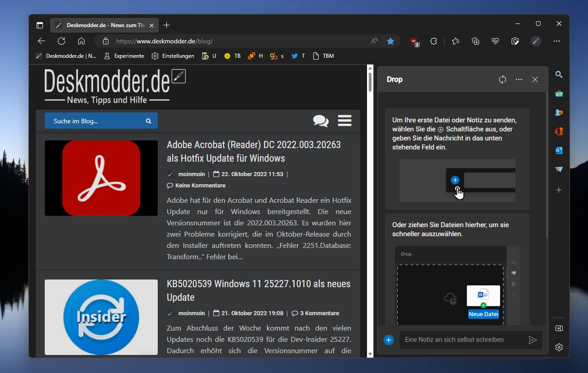
Task: Open Edge Settings and more menu
Action: tap(557, 41)
